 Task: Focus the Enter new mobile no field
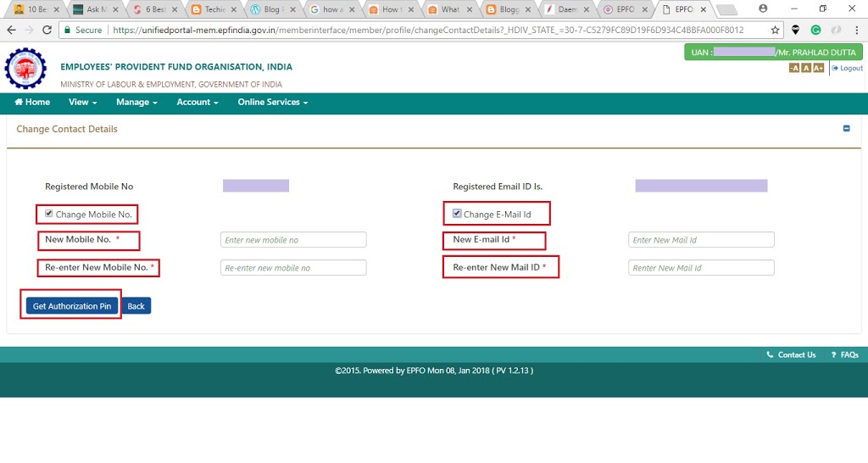pyautogui.click(x=293, y=240)
